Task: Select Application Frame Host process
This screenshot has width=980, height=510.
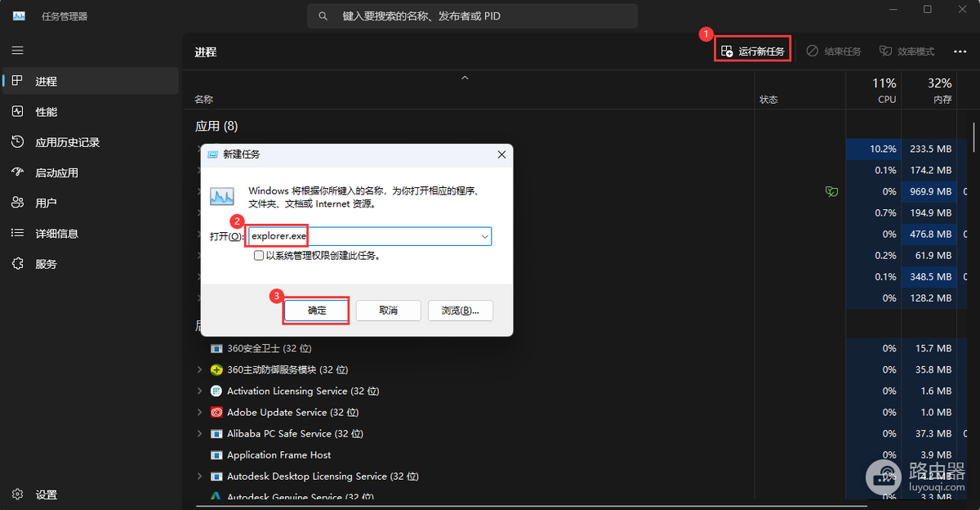Action: point(279,454)
